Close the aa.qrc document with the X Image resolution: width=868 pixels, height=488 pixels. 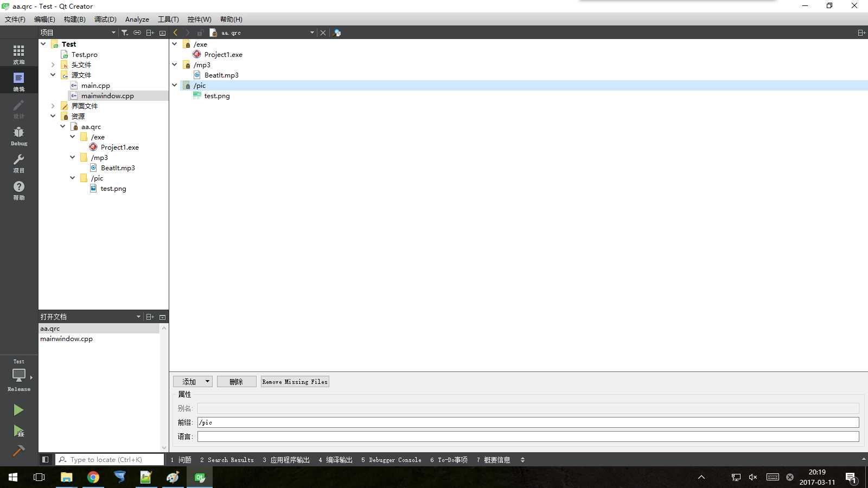[323, 33]
